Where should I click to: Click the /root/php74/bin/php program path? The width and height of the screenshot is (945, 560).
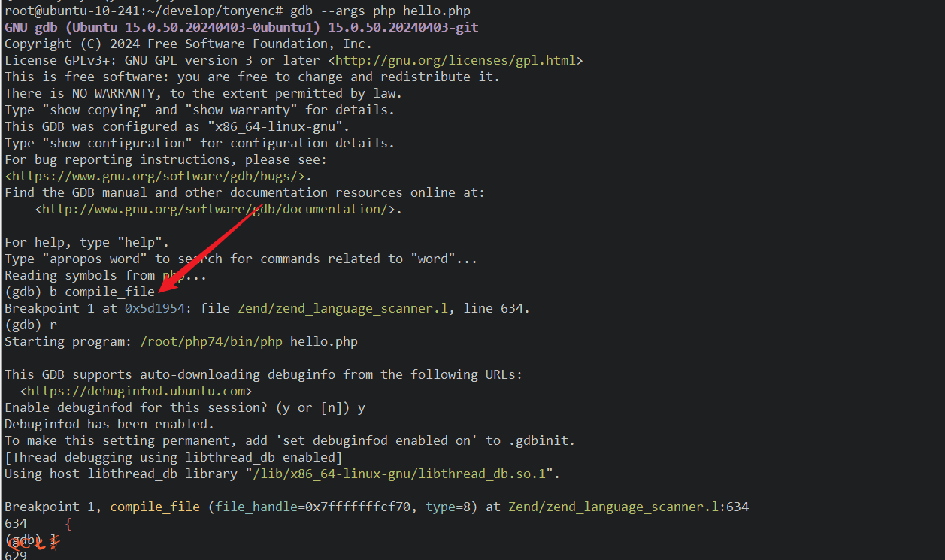coord(211,341)
